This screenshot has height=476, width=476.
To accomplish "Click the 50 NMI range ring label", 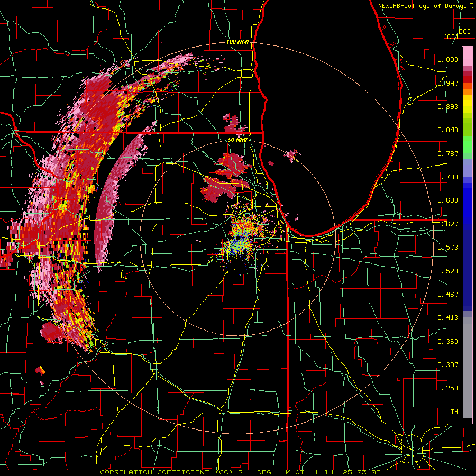I will point(237,140).
